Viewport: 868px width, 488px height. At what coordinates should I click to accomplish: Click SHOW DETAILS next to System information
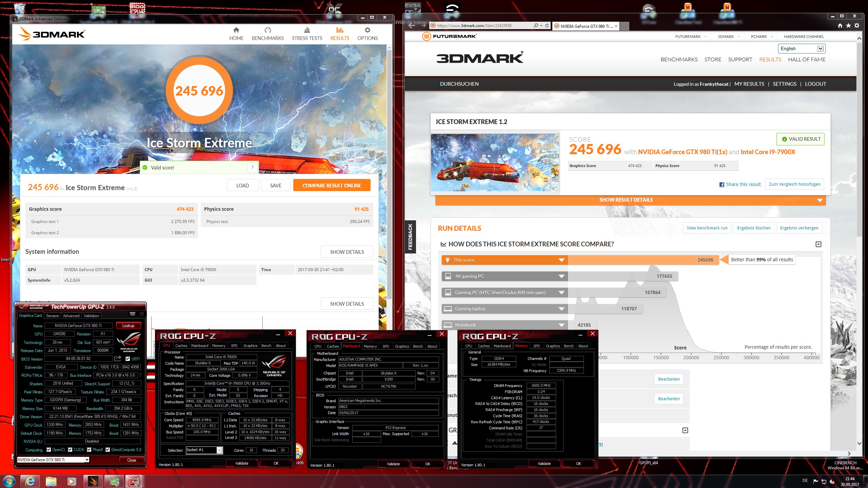coord(347,252)
